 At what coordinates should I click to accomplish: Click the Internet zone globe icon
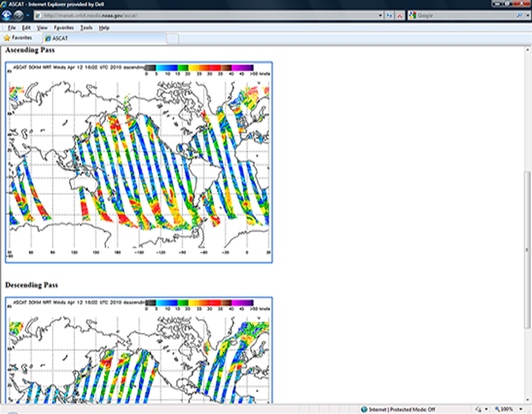[x=364, y=409]
